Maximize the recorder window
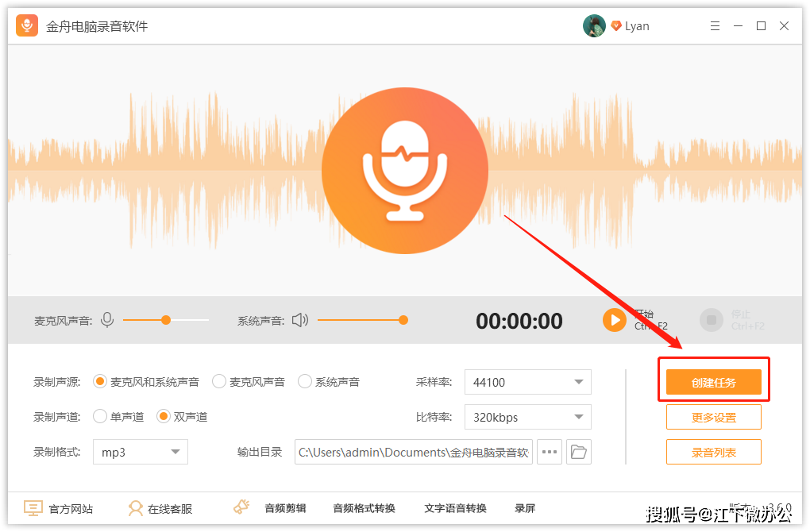The width and height of the screenshot is (810, 532). pyautogui.click(x=761, y=26)
